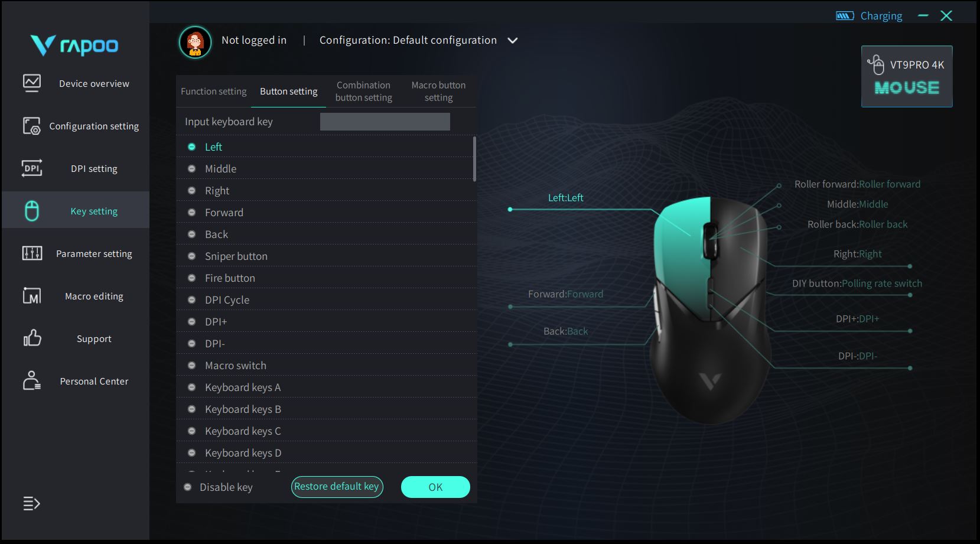Viewport: 980px width, 544px height.
Task: Select the Parameter setting sliders icon
Action: pyautogui.click(x=32, y=253)
